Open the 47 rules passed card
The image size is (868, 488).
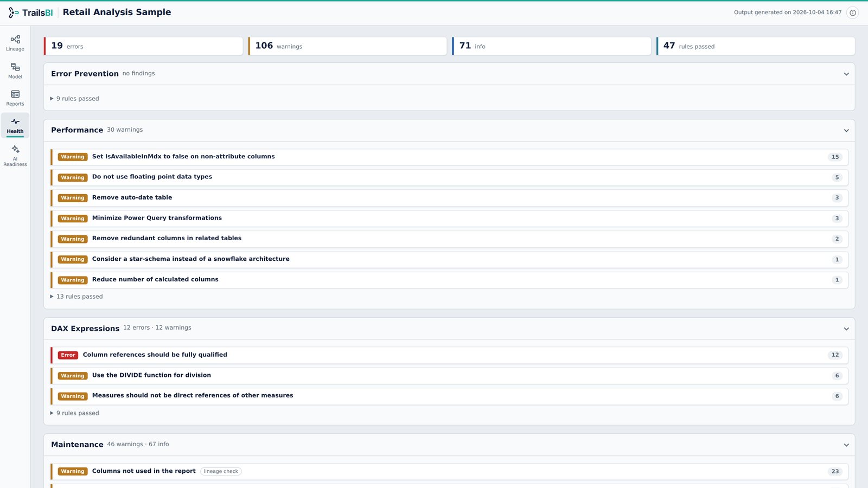[756, 46]
